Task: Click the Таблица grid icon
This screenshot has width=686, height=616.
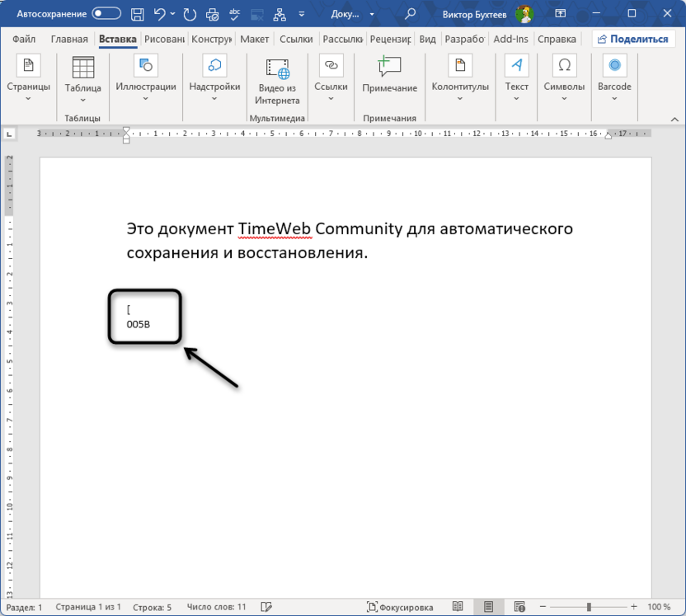Action: (x=83, y=67)
